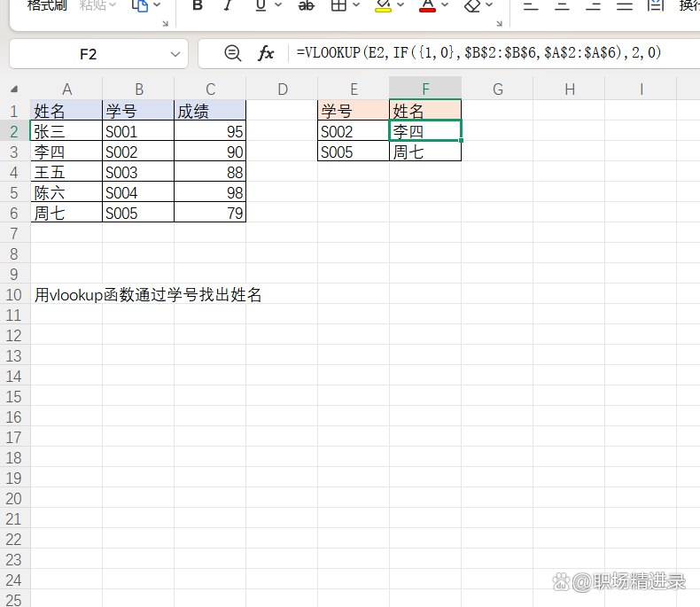The image size is (700, 607).
Task: Click the cell borders icon
Action: [x=338, y=5]
